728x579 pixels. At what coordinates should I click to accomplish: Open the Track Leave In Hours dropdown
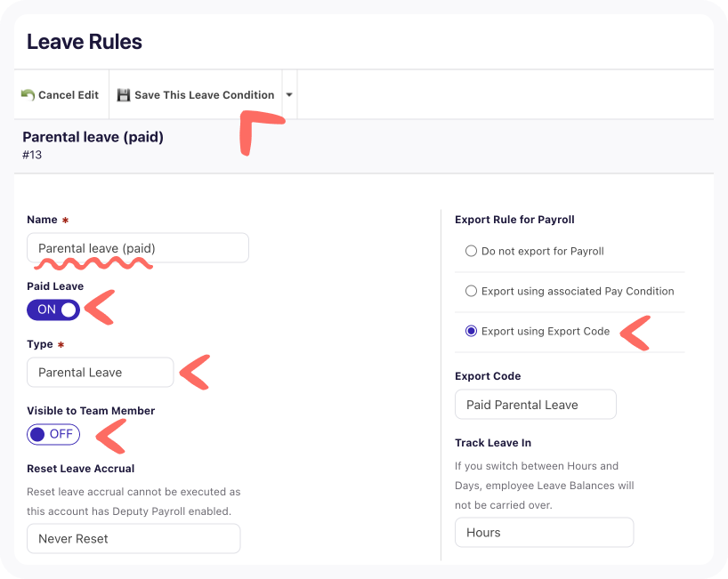[544, 532]
